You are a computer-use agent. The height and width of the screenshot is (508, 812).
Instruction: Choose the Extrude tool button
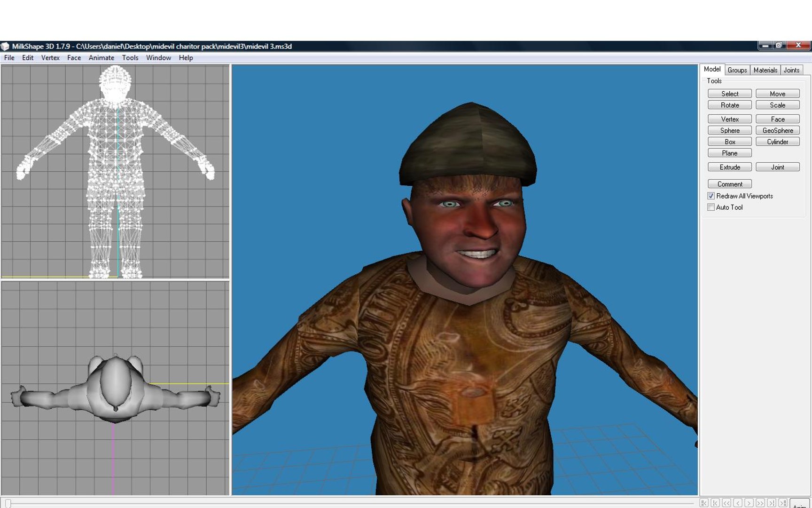click(x=730, y=167)
